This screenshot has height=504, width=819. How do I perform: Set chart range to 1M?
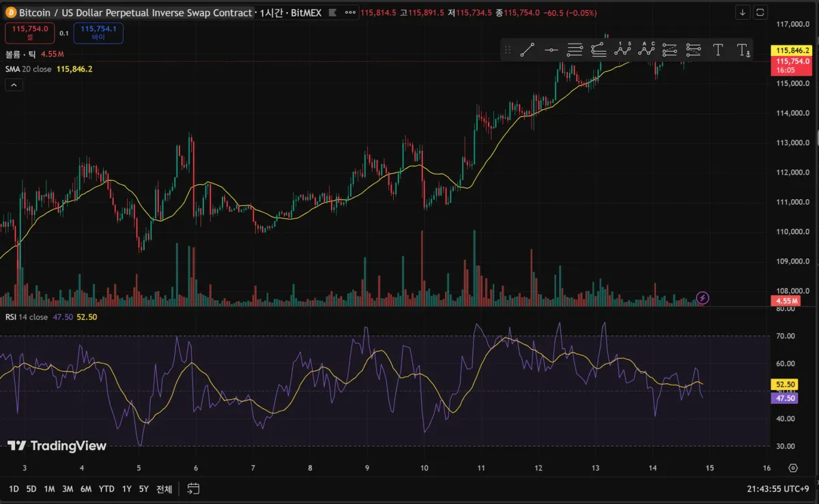[49, 489]
